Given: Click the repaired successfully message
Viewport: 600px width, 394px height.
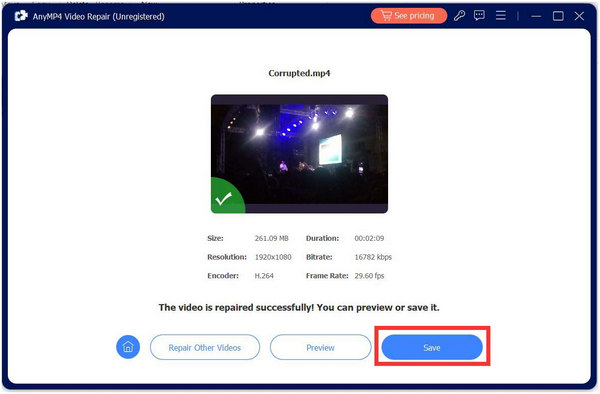Looking at the screenshot, I should click(299, 308).
